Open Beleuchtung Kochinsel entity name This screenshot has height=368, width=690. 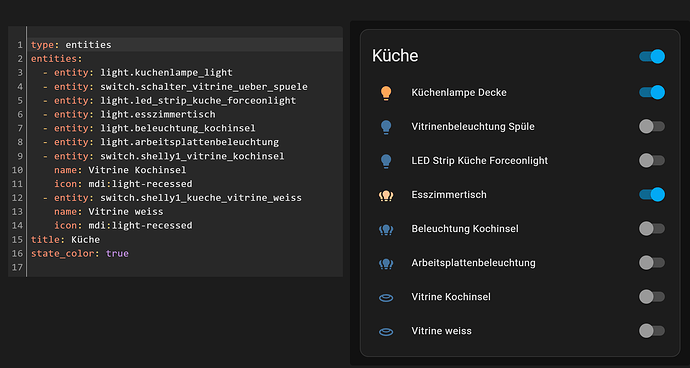(465, 229)
